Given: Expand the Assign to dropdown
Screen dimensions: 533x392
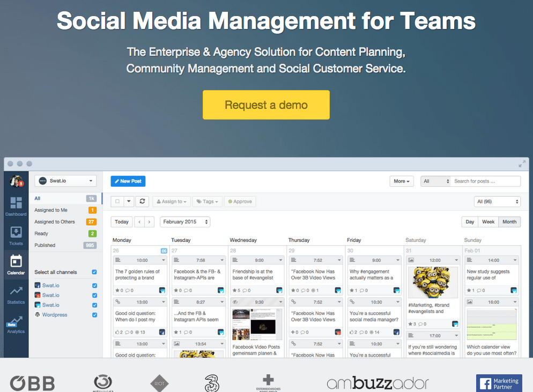Looking at the screenshot, I should 172,202.
